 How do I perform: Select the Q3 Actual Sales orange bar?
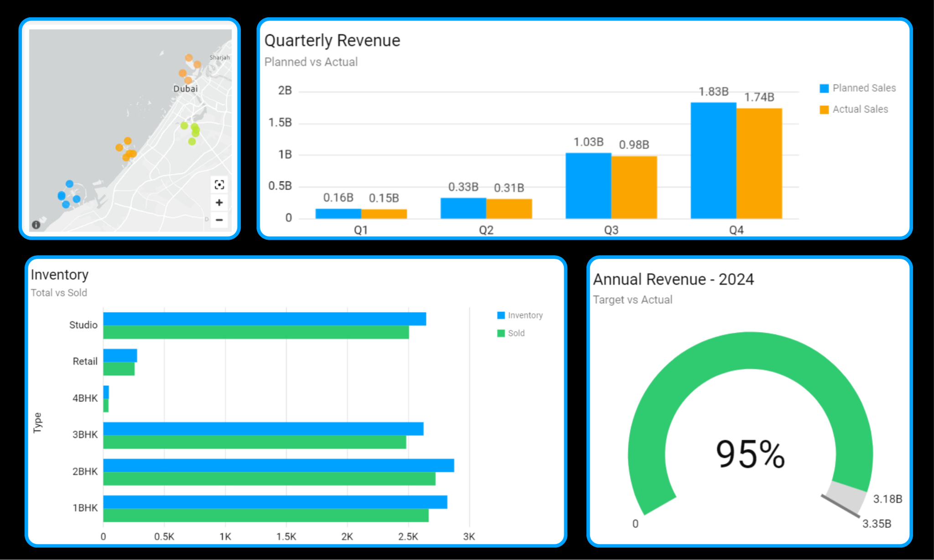634,187
